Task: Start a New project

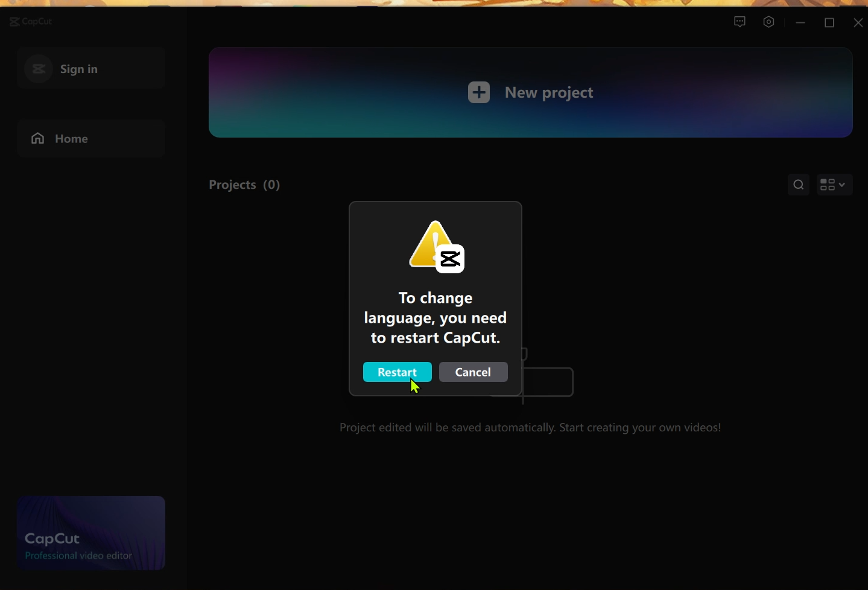Action: click(x=531, y=93)
